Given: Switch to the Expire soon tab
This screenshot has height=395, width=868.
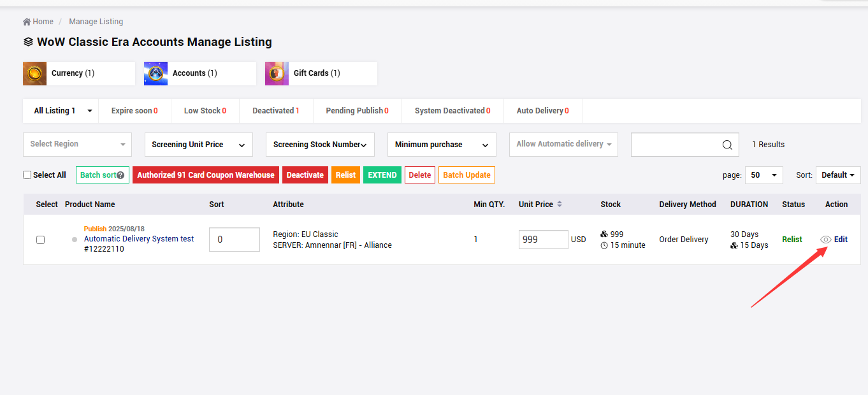Looking at the screenshot, I should 134,111.
